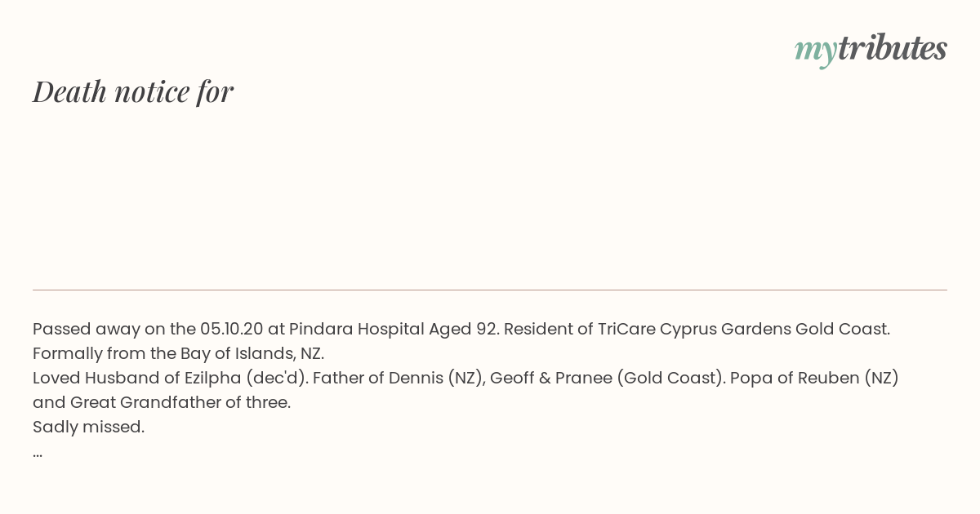Select the date 05.10.20 in the notice
This screenshot has height=514, width=980.
232,329
